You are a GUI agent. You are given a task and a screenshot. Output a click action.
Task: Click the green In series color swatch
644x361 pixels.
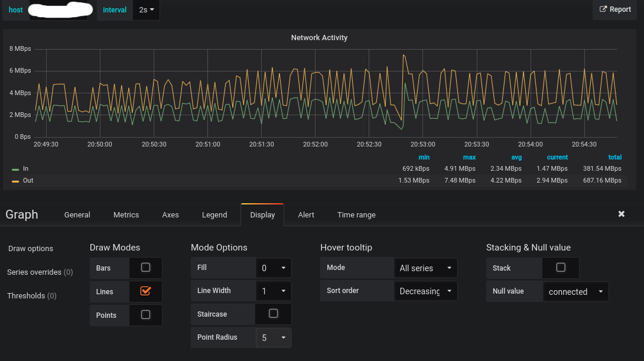pos(15,169)
